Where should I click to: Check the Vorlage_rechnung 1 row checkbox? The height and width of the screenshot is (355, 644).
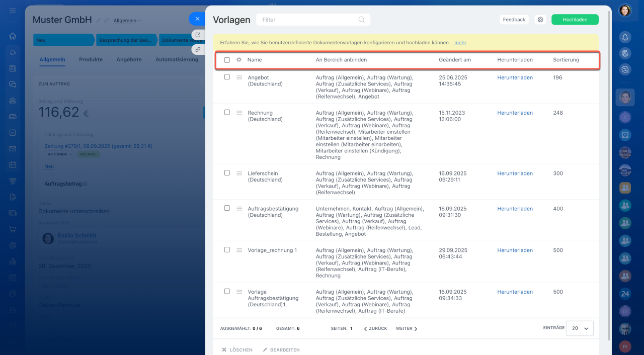coord(227,249)
